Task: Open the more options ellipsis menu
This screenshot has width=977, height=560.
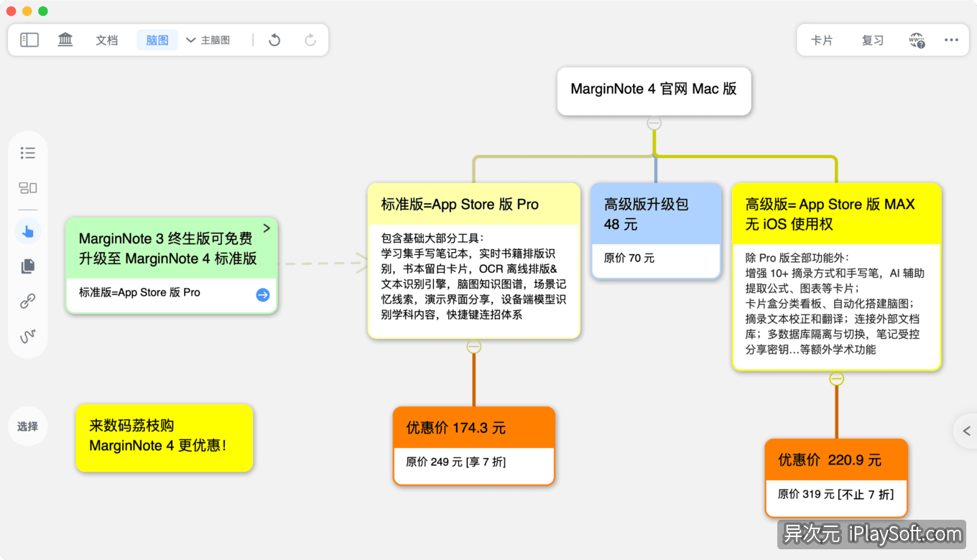Action: coord(951,39)
